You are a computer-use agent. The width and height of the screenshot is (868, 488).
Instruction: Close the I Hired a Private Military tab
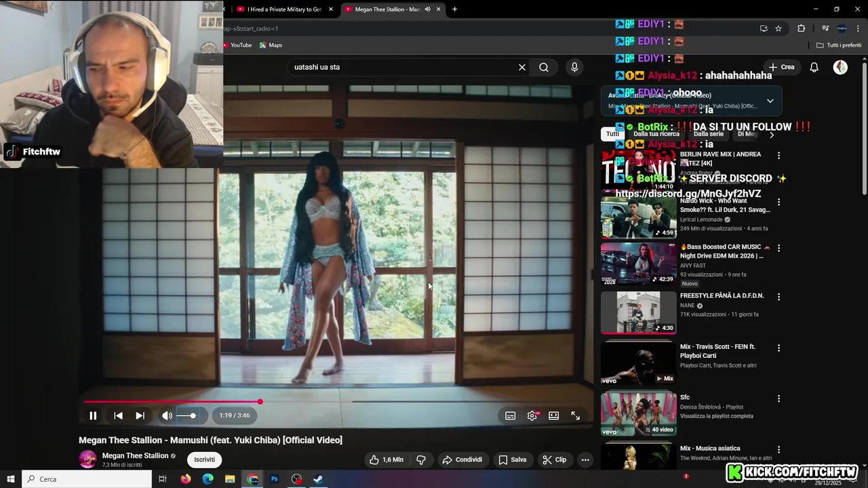point(331,9)
